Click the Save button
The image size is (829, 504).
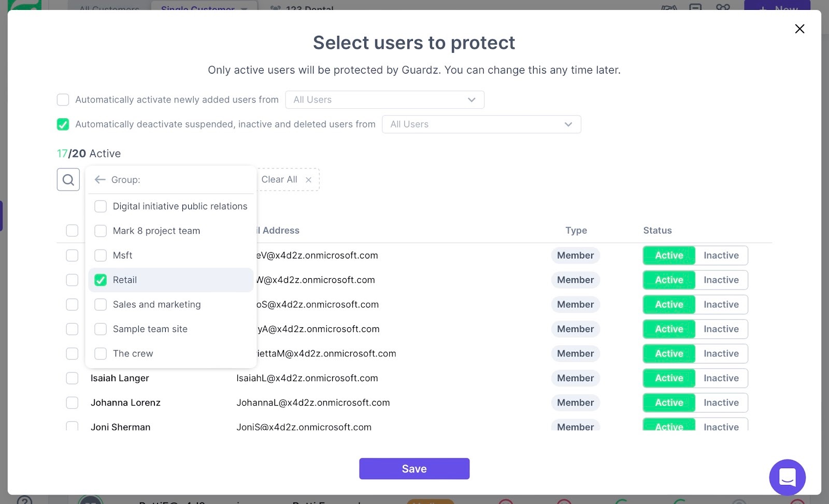pos(414,469)
